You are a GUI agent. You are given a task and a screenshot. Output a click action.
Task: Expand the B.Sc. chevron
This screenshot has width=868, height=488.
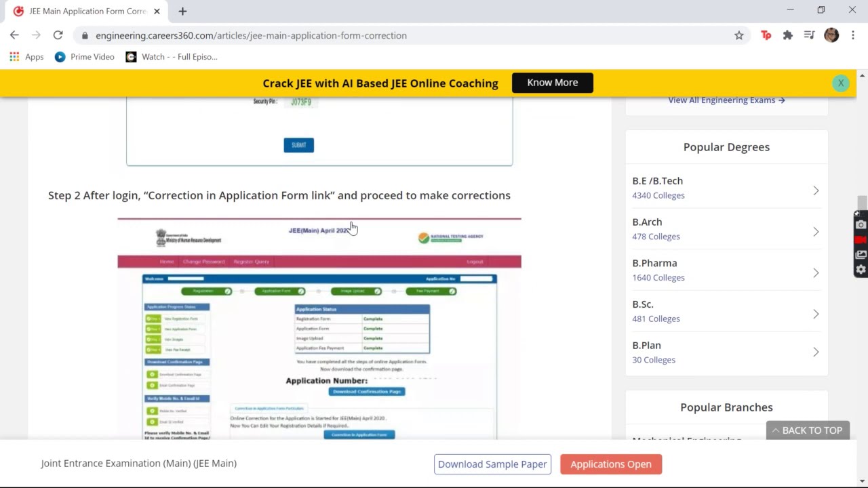(816, 314)
